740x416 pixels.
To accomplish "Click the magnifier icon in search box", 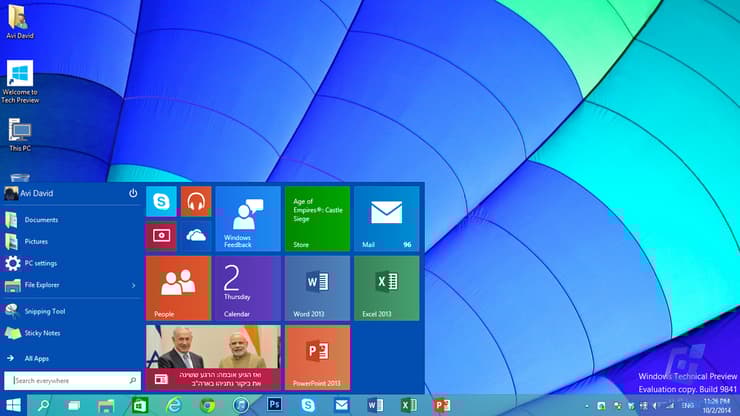I will tap(133, 381).
